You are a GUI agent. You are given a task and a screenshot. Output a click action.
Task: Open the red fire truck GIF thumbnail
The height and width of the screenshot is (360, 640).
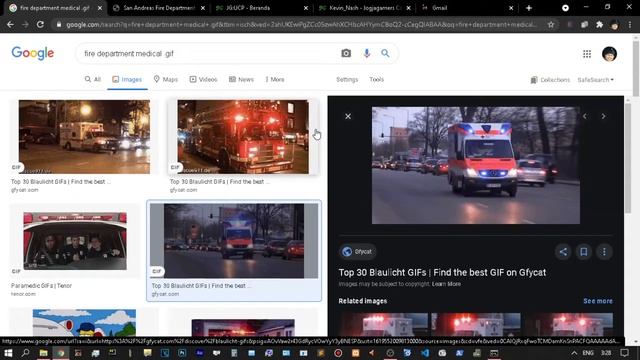(x=243, y=137)
